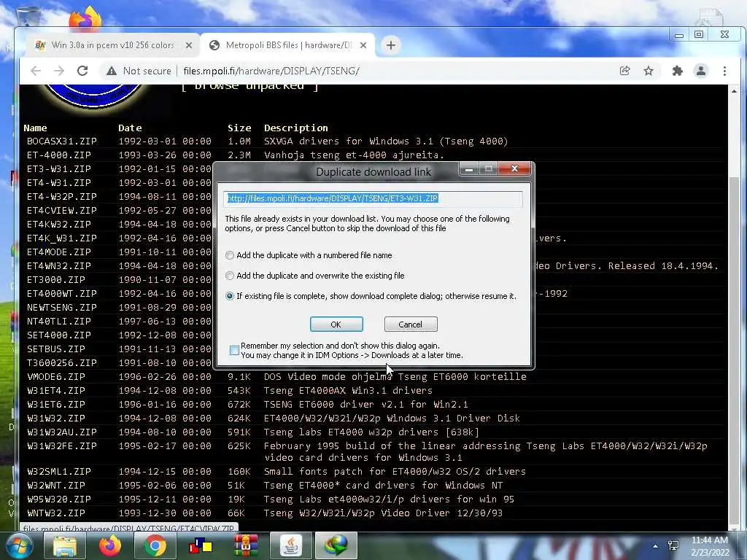Click the Date column header

[130, 128]
